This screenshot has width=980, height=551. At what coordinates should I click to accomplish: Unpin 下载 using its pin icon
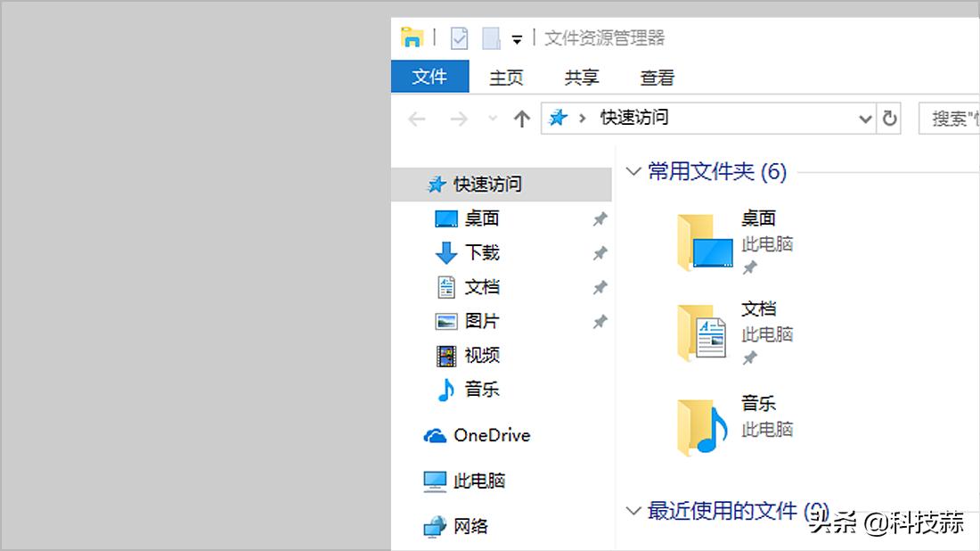click(600, 252)
